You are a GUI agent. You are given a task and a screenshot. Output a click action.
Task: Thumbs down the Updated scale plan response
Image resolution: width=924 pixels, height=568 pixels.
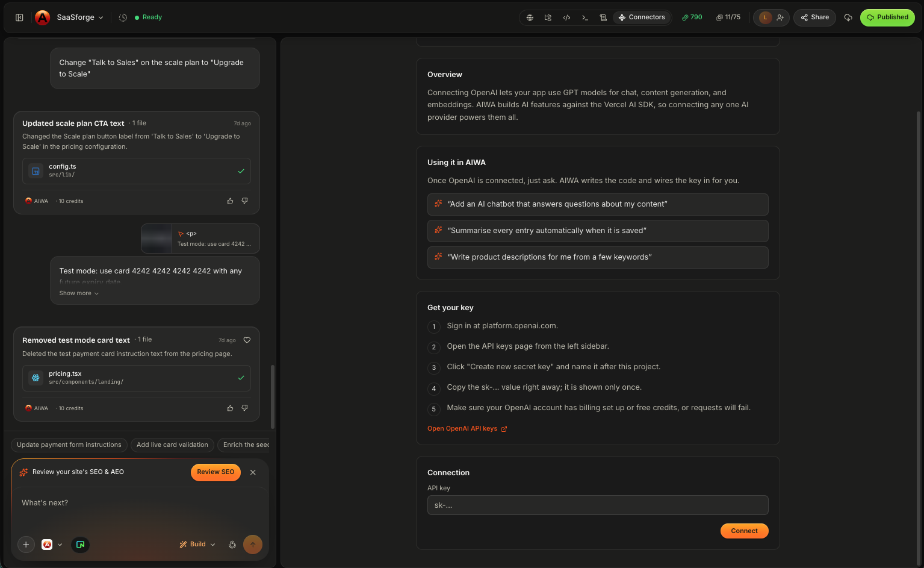[x=245, y=201]
